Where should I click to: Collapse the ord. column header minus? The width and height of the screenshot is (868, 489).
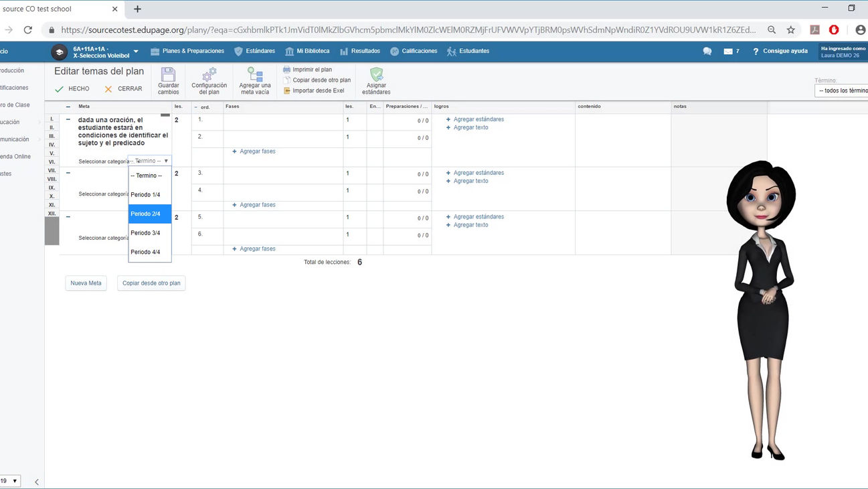(196, 107)
